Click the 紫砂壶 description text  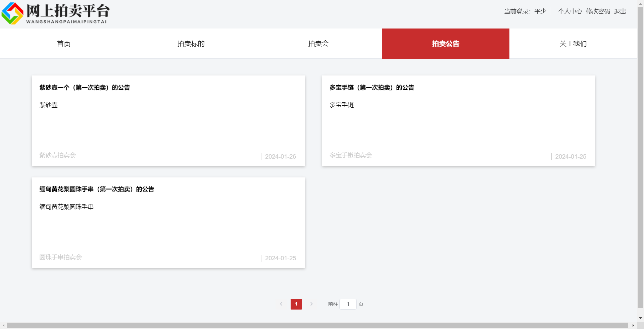coord(49,105)
